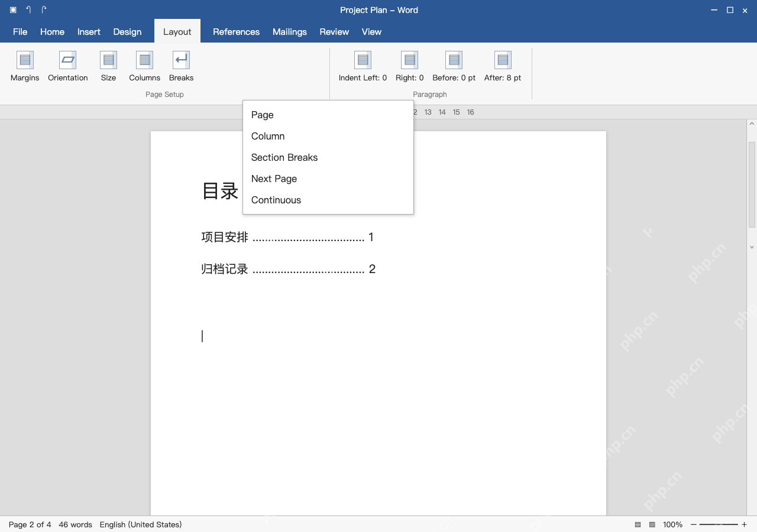Click the 归档记录 contents entry

click(x=288, y=270)
